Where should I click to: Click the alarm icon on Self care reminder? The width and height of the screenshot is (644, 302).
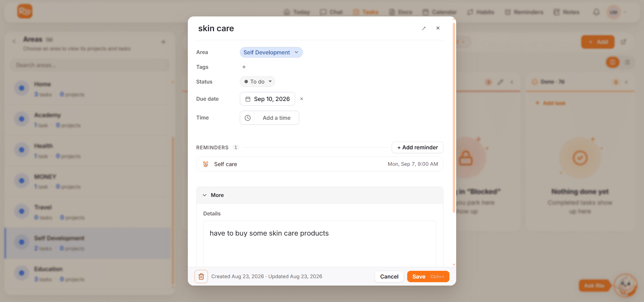[x=206, y=164]
